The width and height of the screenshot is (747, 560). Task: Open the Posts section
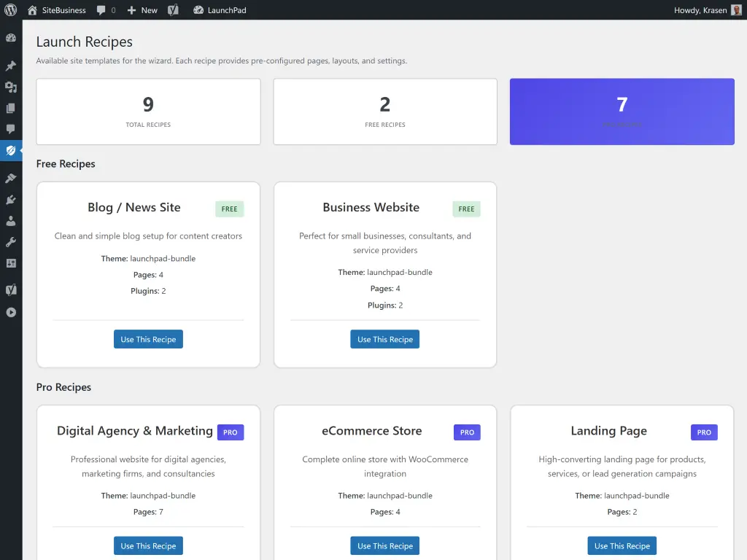11,66
